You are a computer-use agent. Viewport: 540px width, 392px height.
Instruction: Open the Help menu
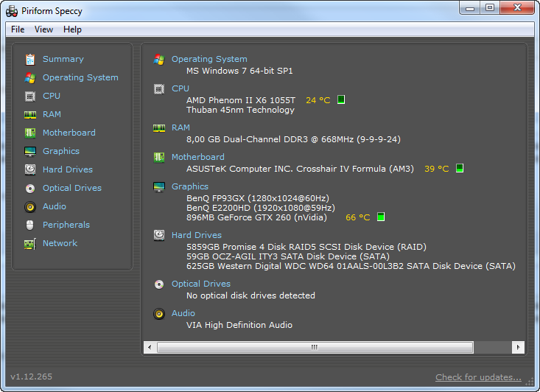(72, 29)
